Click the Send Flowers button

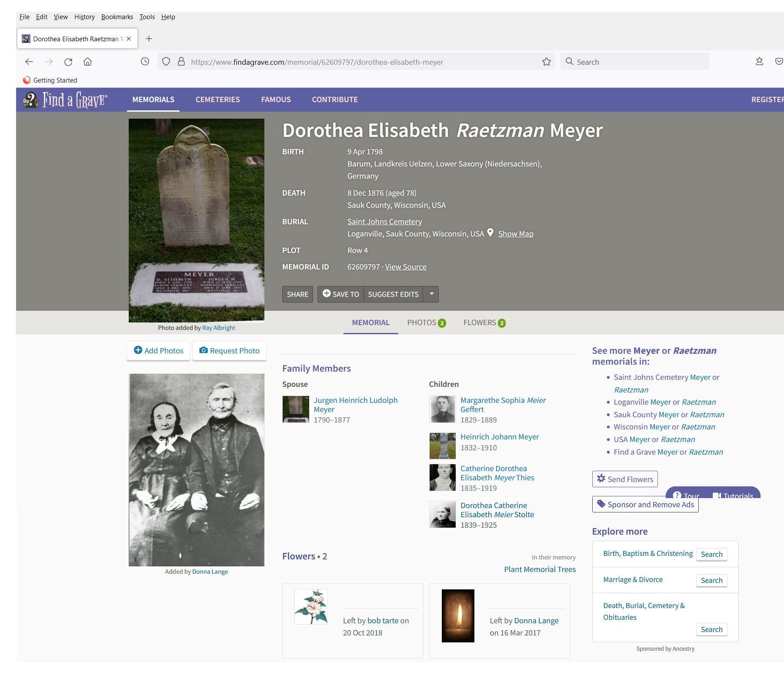pos(625,479)
